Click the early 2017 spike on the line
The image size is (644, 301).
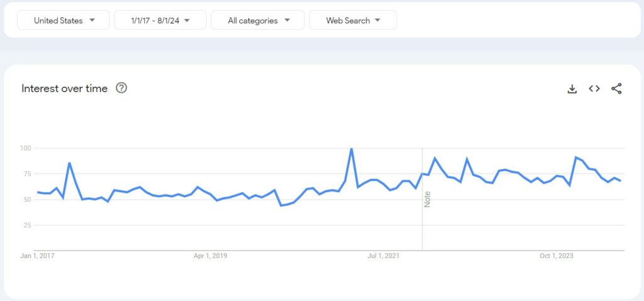[x=69, y=163]
